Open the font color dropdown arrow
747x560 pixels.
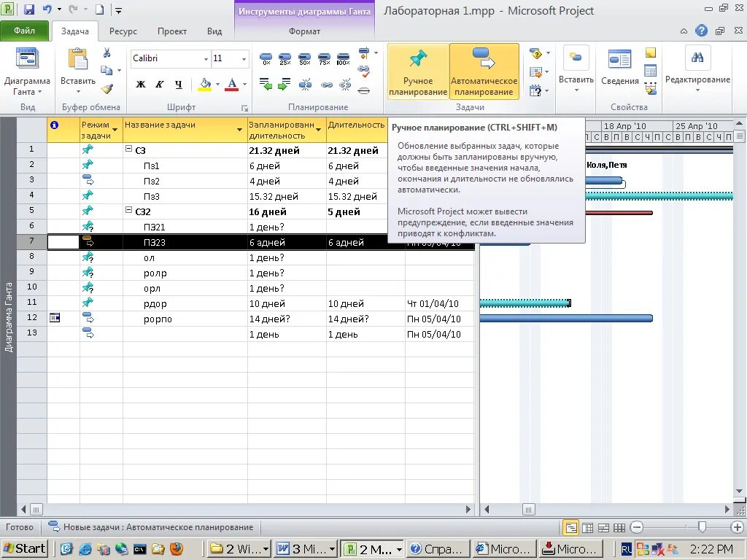245,85
